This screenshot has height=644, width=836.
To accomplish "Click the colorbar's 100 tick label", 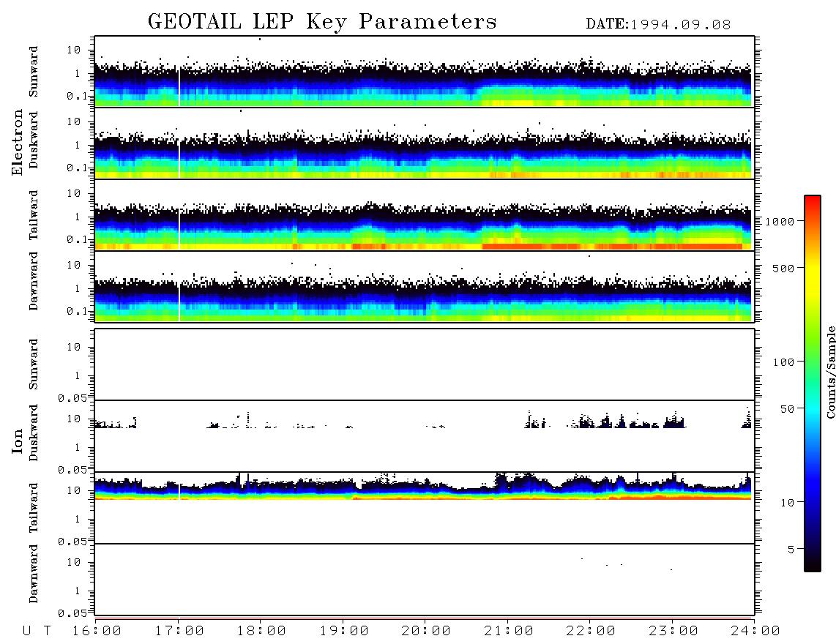I will [783, 362].
